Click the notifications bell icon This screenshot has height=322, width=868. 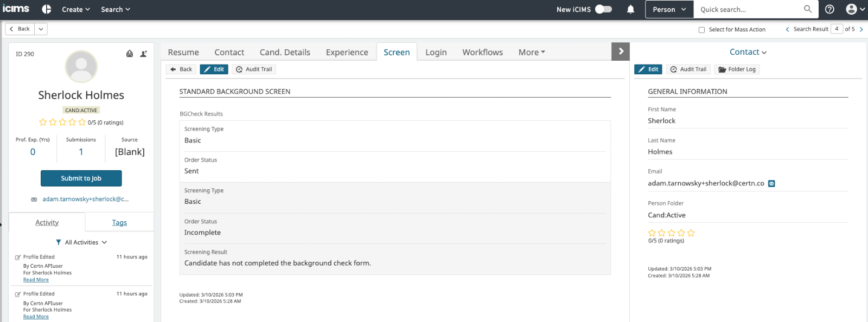tap(630, 9)
